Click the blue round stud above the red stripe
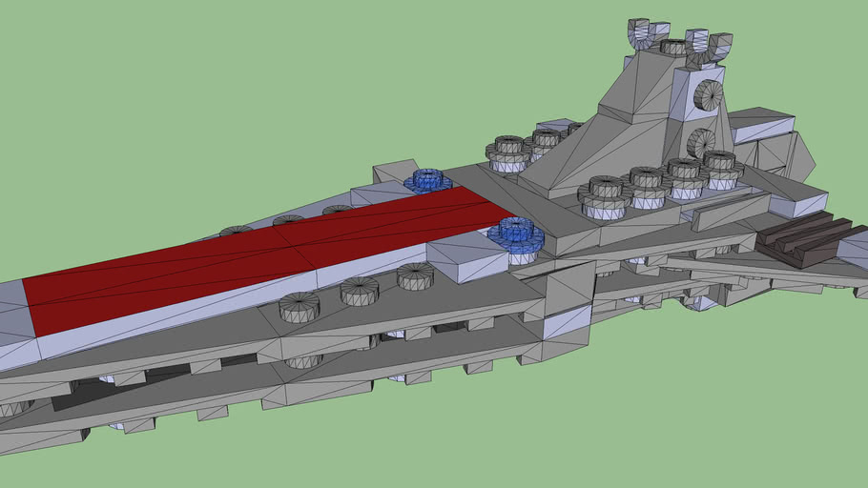Viewport: 868px width, 488px height. point(428,180)
